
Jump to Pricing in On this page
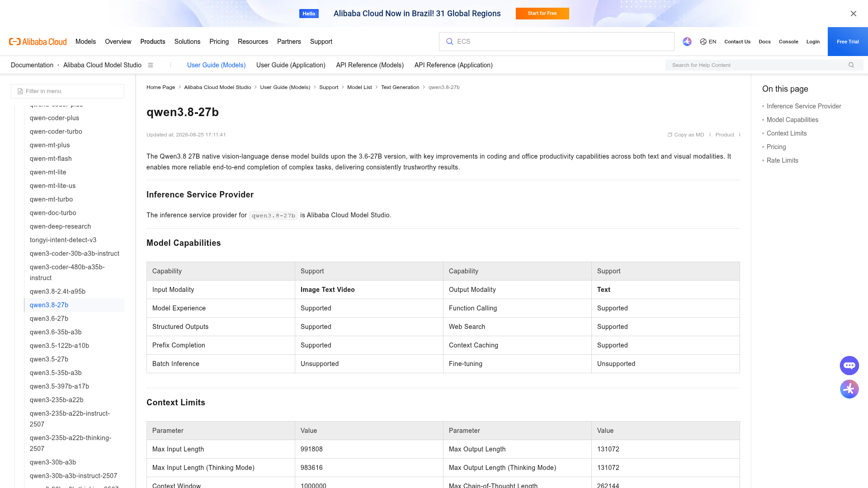point(776,147)
